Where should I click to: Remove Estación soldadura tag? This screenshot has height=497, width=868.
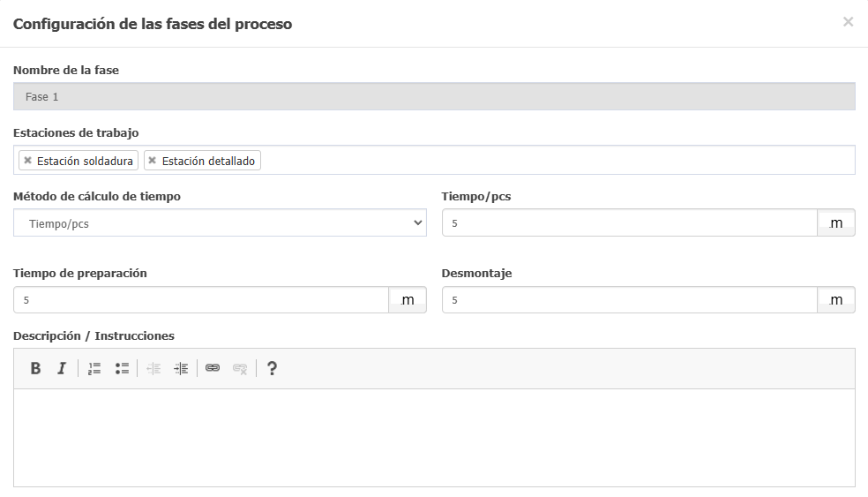pos(27,160)
